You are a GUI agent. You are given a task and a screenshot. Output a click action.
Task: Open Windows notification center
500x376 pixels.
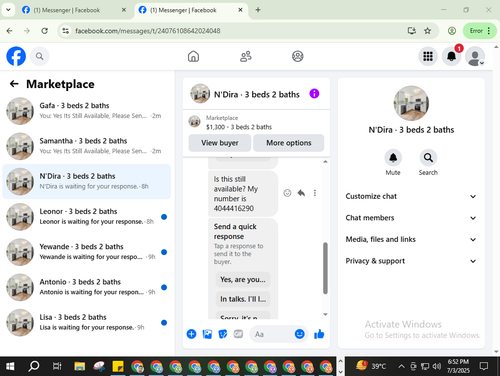484,367
